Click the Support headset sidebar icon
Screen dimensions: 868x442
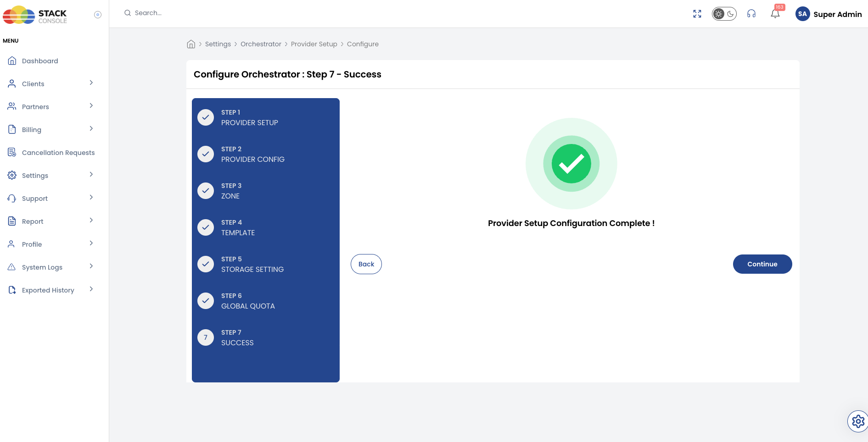[x=12, y=198]
